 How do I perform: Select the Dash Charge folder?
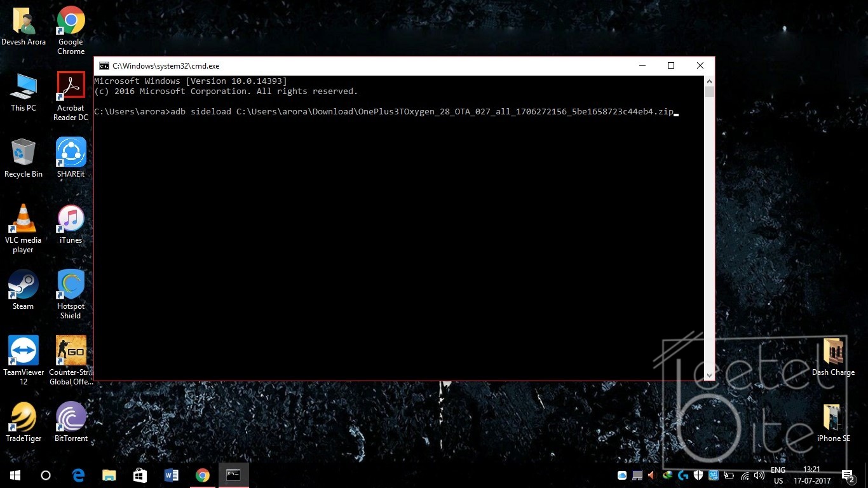point(832,351)
